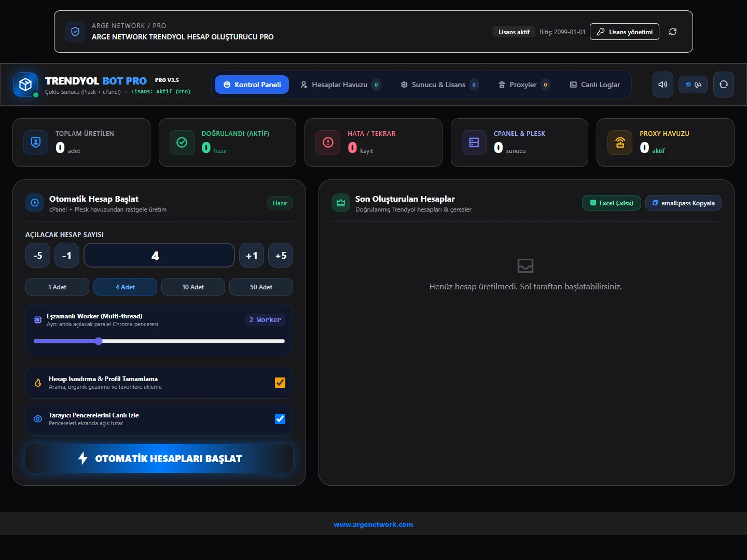Click the eye icon for Tarayıcı Pencerelerini Canlı İzle

[38, 419]
